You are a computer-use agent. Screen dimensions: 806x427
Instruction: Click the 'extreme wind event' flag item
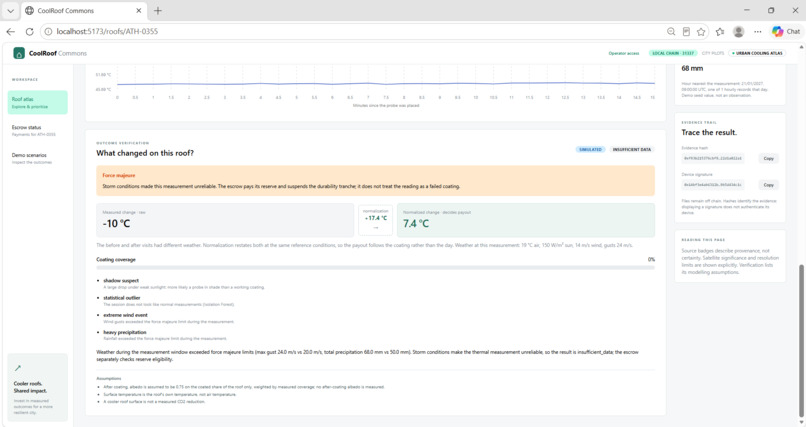pyautogui.click(x=125, y=315)
